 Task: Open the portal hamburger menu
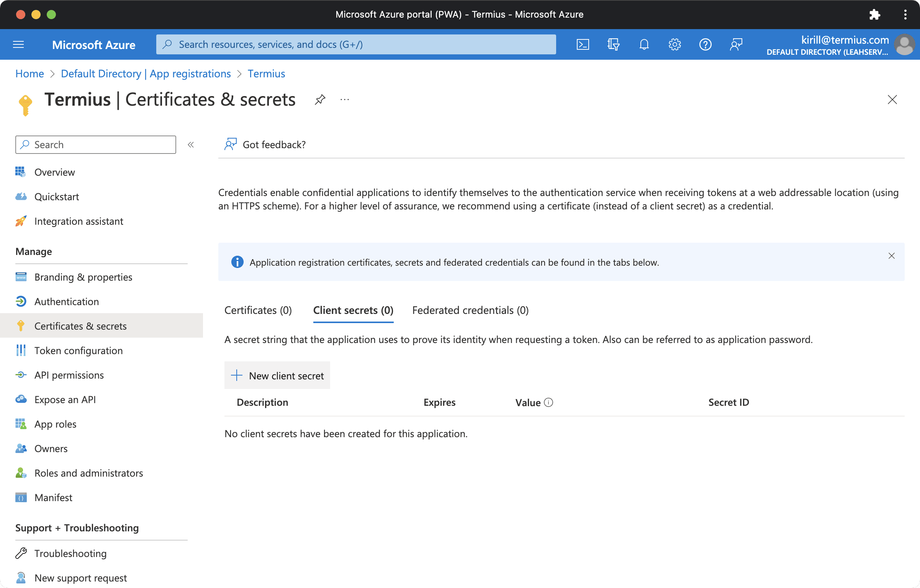click(18, 45)
